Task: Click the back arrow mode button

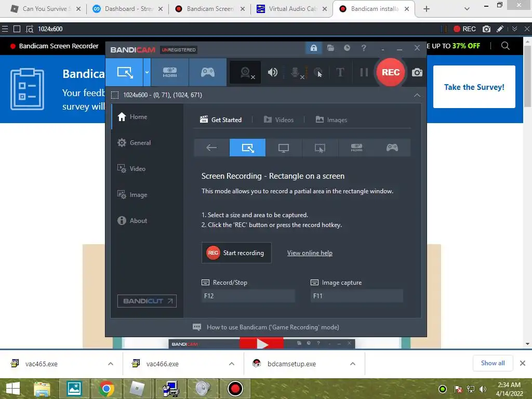Action: (211, 148)
